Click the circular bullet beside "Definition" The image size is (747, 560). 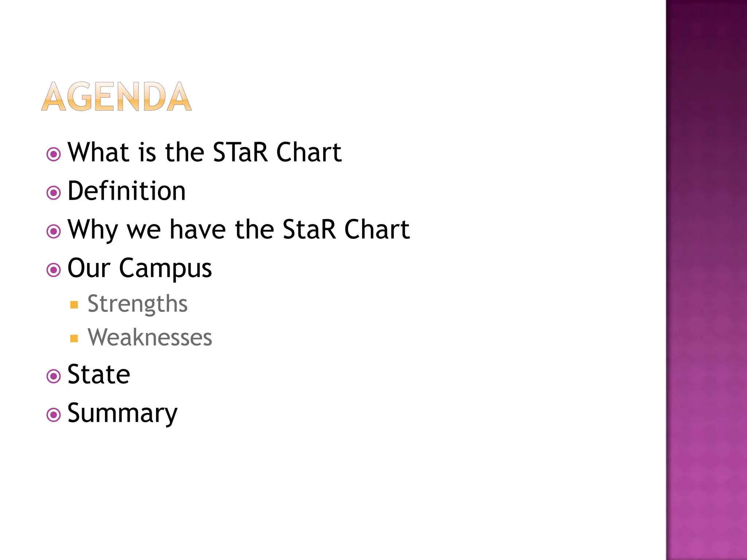54,192
